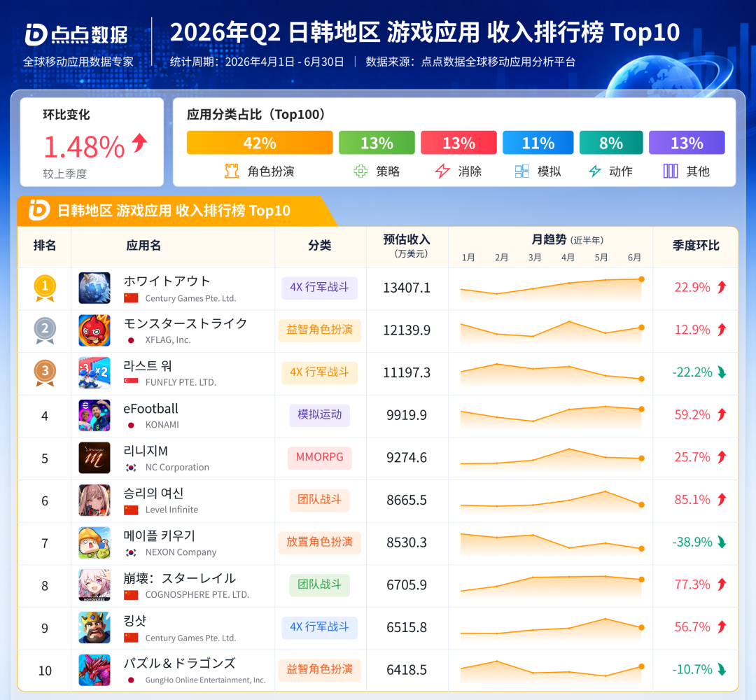Click the 崩壊：スターレイル app icon

tap(94, 584)
